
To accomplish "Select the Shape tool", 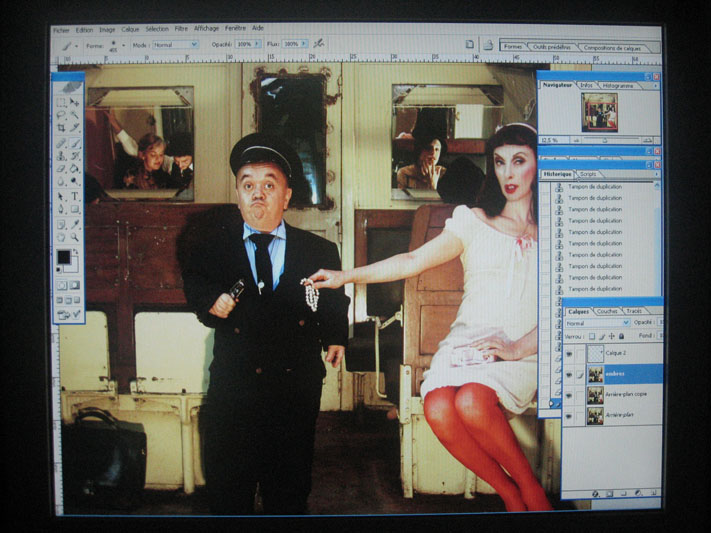I will coord(74,209).
